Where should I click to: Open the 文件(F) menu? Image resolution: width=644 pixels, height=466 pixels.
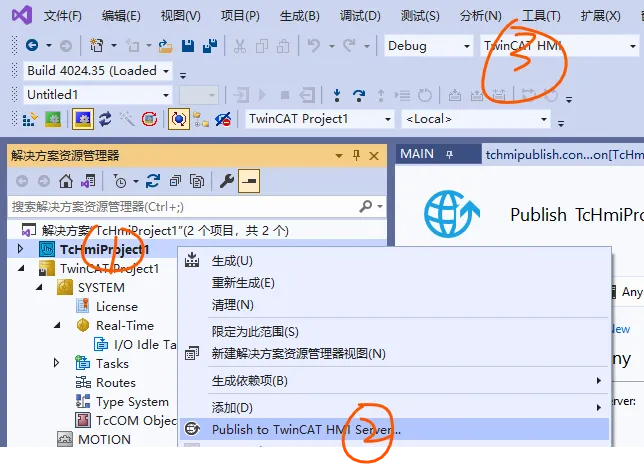pos(62,16)
